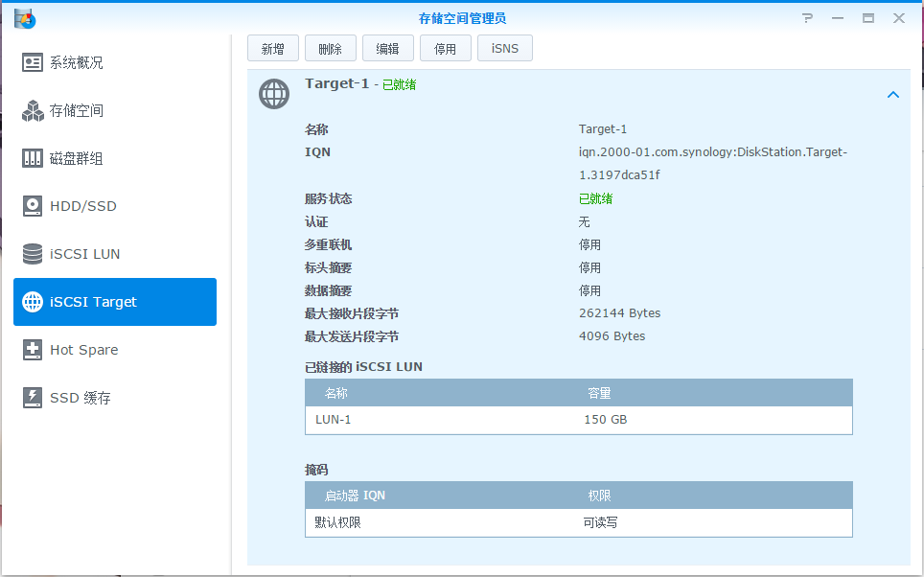Click the 磁盘群组 disk group icon

point(34,158)
